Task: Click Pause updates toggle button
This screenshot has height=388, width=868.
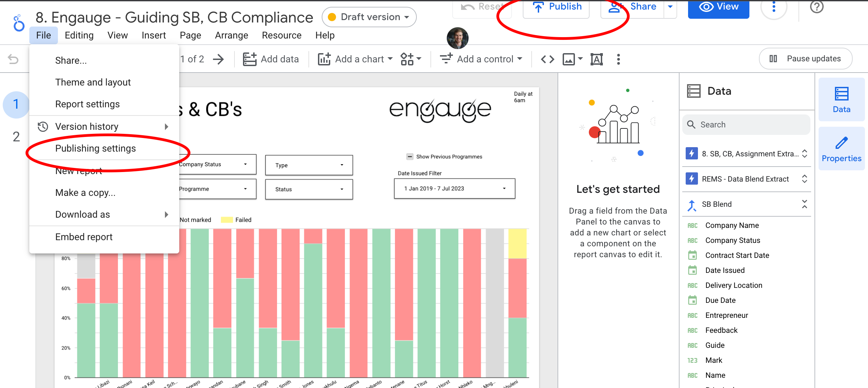Action: coord(806,59)
